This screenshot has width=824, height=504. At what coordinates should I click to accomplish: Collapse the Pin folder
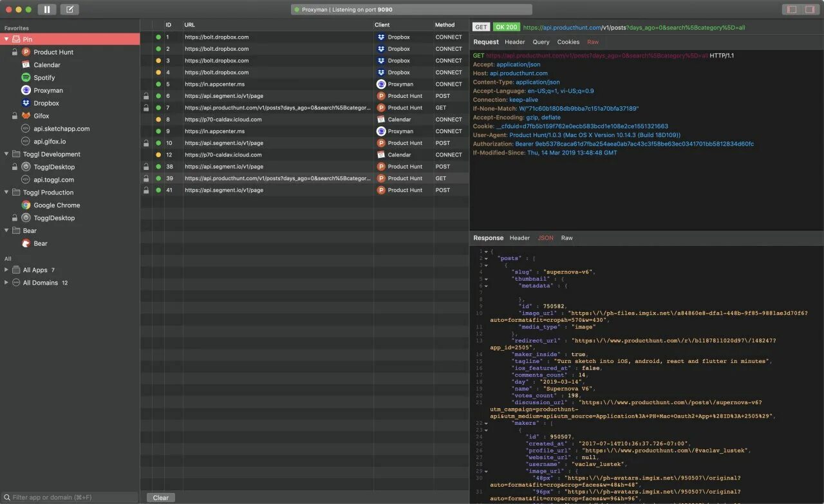pos(6,40)
